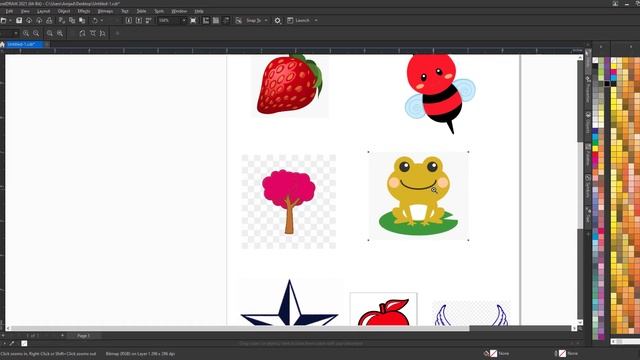Screen dimensions: 640x360
Task: Open the View menu
Action: 25,11
